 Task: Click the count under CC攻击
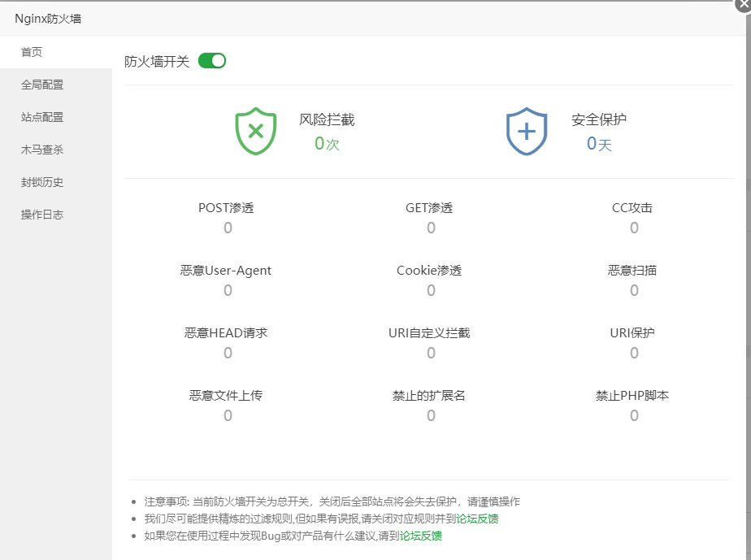pyautogui.click(x=634, y=228)
